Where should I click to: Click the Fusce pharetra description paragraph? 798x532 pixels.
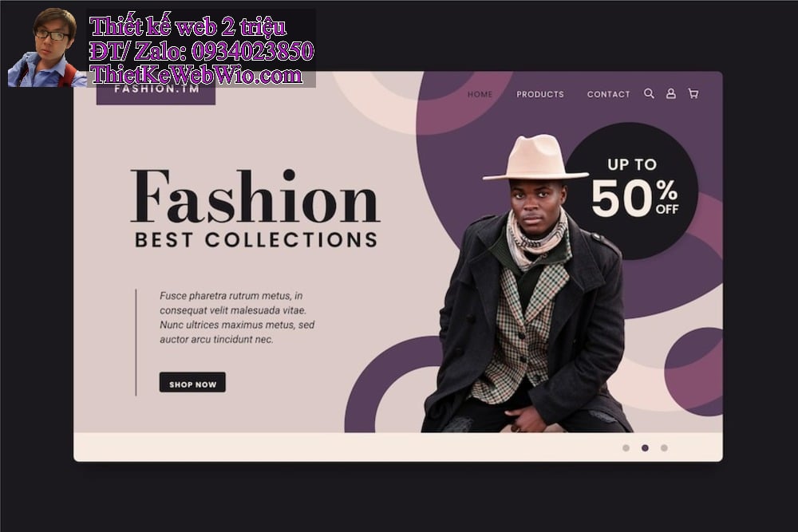pos(237,317)
